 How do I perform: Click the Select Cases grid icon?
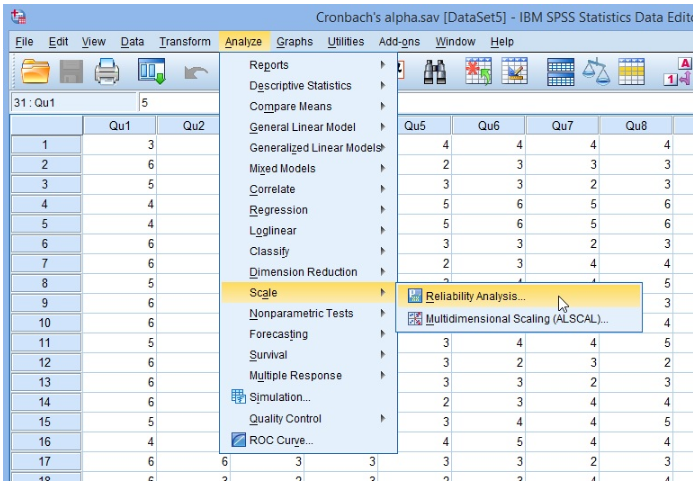point(632,71)
